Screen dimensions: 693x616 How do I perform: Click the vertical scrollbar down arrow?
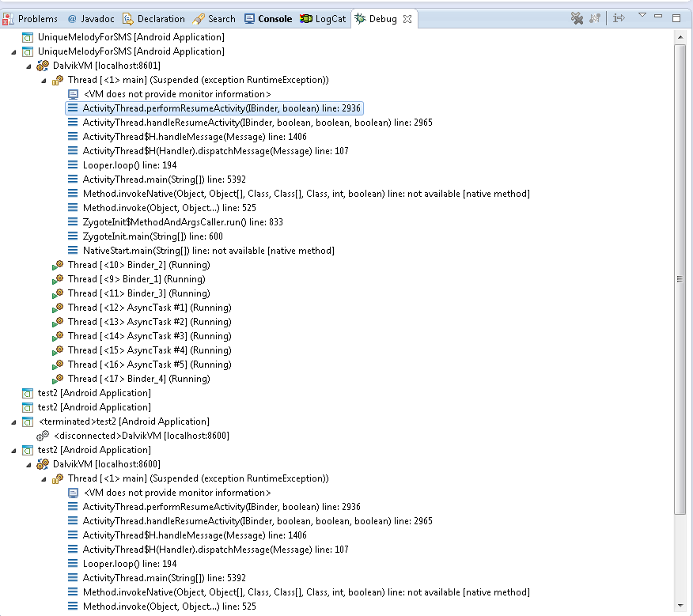(x=680, y=606)
